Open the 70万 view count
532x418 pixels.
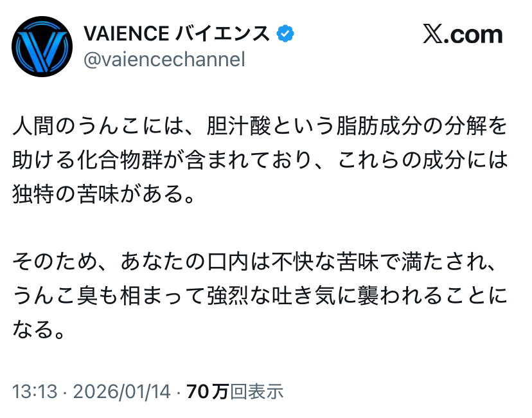click(x=207, y=392)
